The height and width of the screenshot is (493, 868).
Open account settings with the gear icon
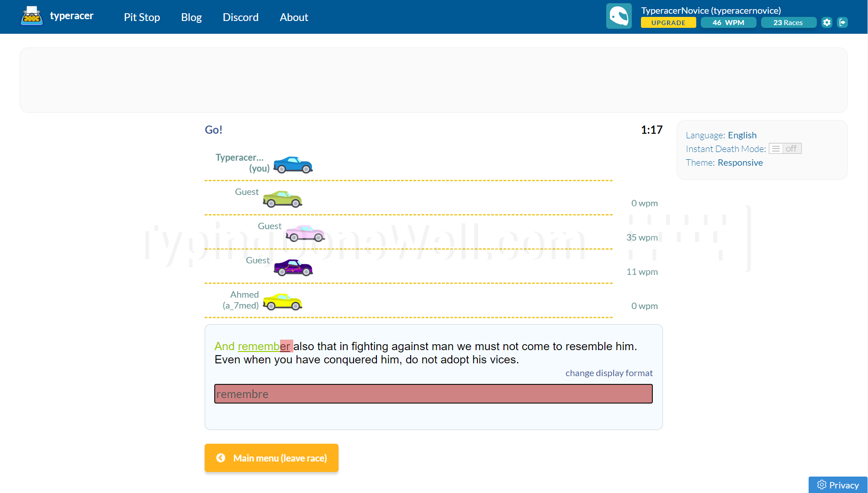(x=826, y=22)
